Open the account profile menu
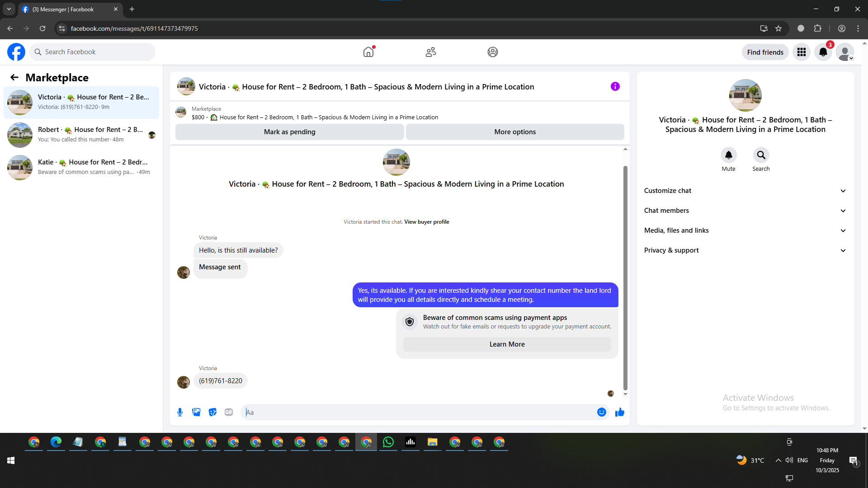This screenshot has width=868, height=488. 845,52
